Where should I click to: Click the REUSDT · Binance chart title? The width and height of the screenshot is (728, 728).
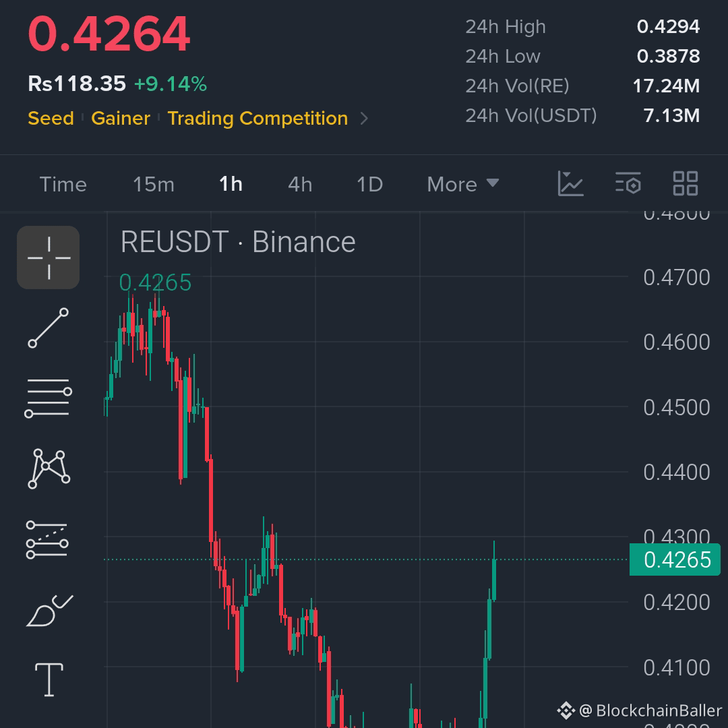[x=238, y=242]
